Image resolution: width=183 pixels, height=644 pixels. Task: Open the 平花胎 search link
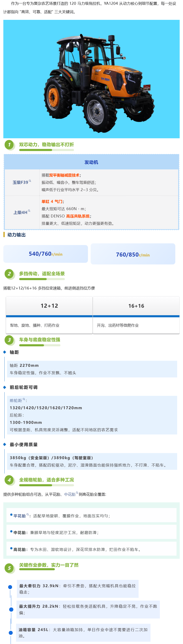(21, 516)
